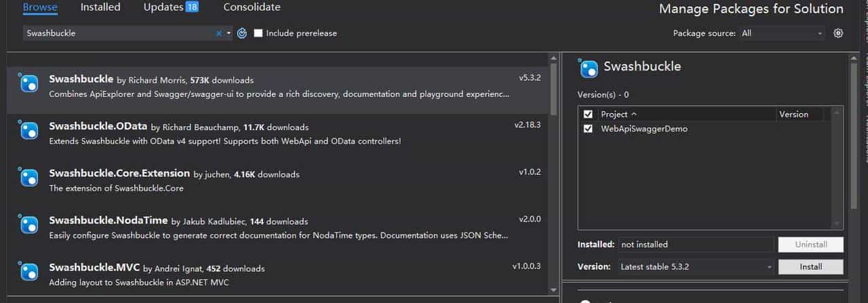
Task: Click version v1.0.0.3 of Swashbuckle.MVC
Action: point(526,266)
